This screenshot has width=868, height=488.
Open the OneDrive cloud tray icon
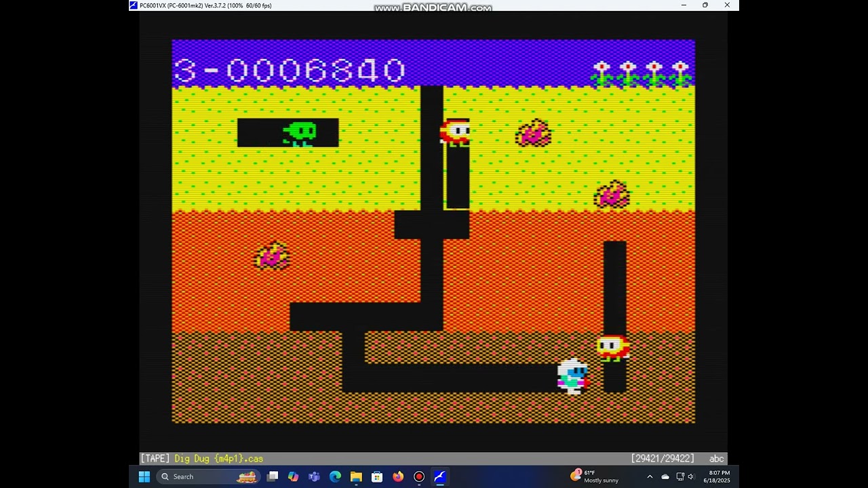(x=665, y=476)
